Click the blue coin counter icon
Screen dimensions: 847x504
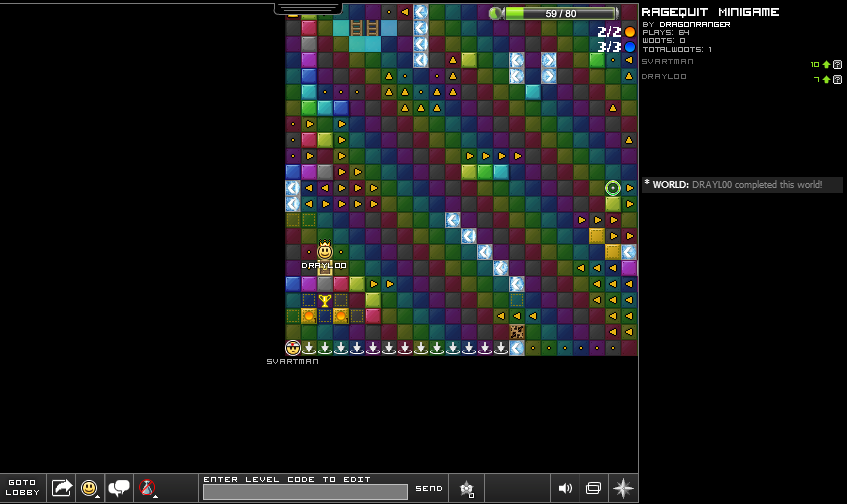click(630, 47)
